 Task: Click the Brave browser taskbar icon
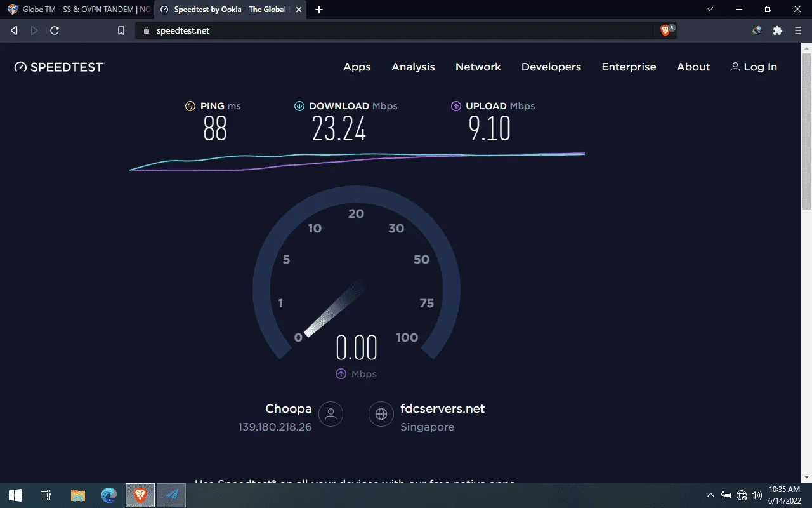(x=140, y=495)
